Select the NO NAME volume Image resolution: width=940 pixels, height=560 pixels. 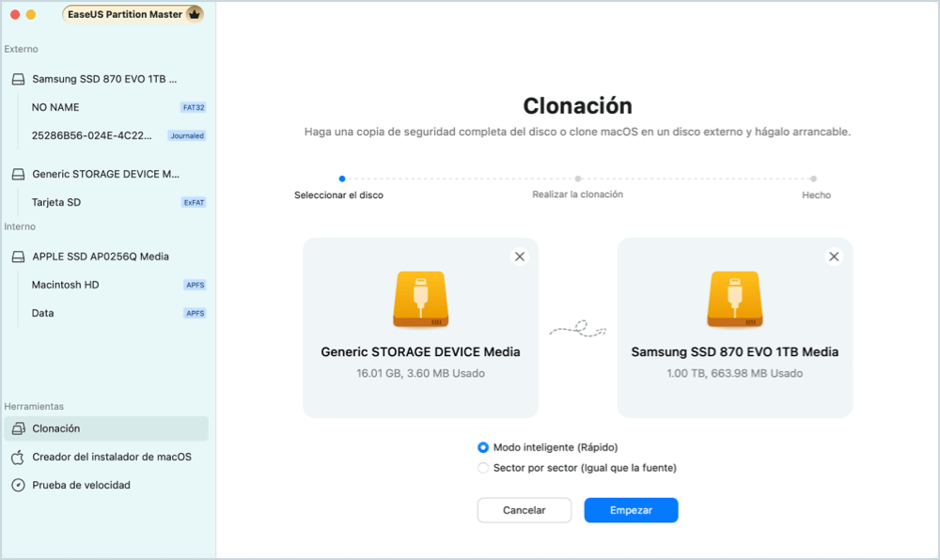click(55, 107)
